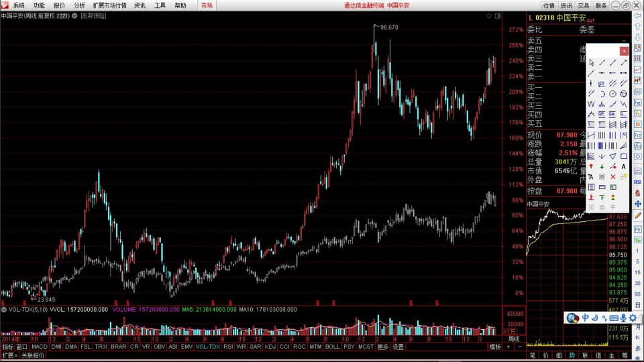Open the 报价 menu
Screen dimensions: 644x362
pyautogui.click(x=59, y=5)
